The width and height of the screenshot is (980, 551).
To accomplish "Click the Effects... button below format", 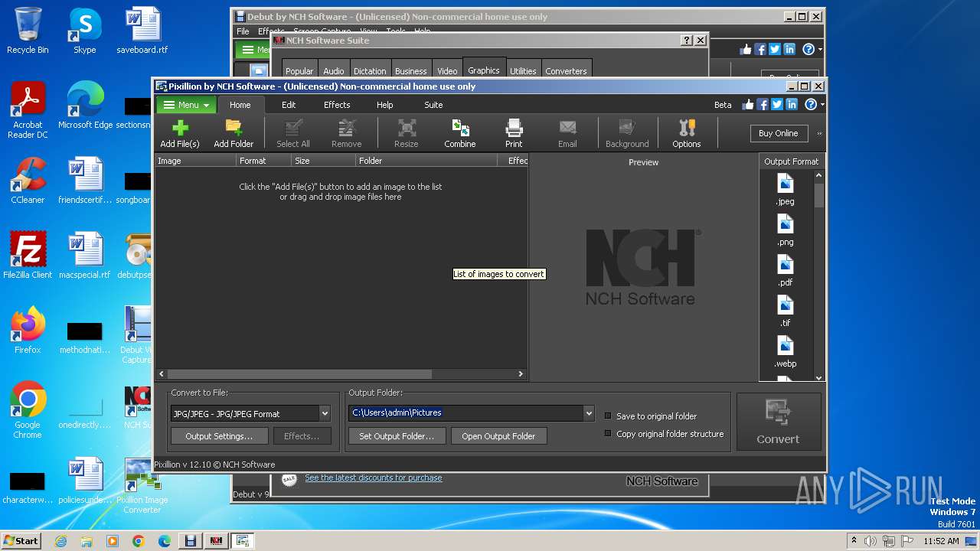I will click(x=302, y=436).
